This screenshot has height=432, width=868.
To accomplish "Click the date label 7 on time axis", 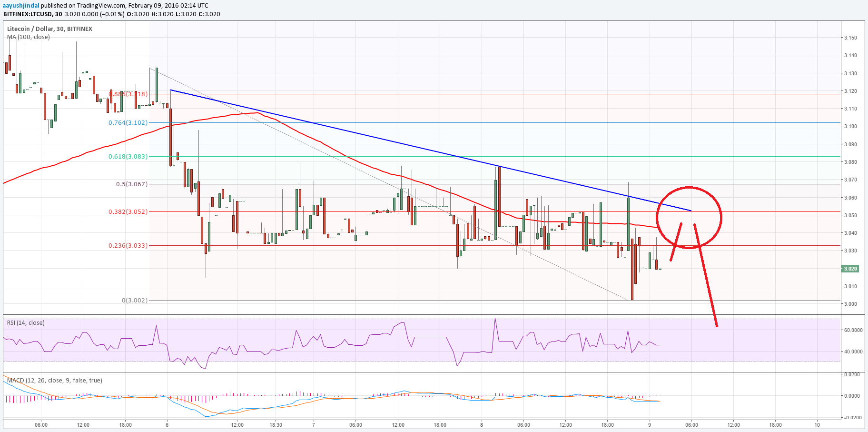I will pyautogui.click(x=314, y=425).
